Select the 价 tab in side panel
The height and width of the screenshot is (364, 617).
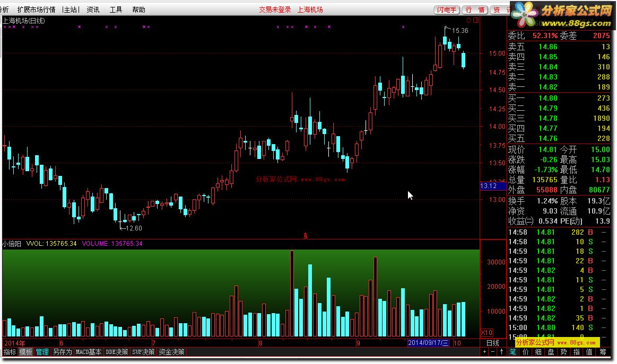coord(525,352)
